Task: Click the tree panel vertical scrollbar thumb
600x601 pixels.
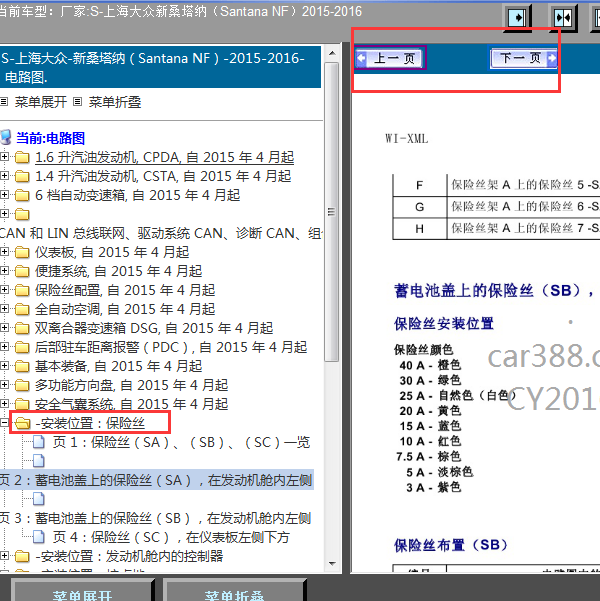Action: tap(332, 212)
